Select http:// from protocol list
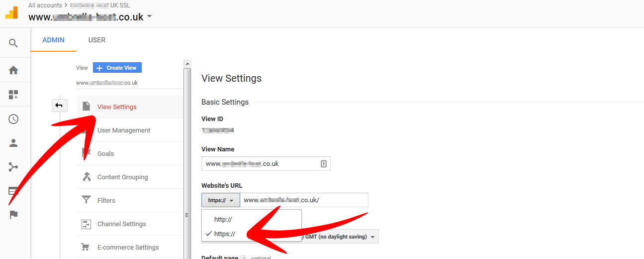Screen dimensions: 644x259 (252, 219)
